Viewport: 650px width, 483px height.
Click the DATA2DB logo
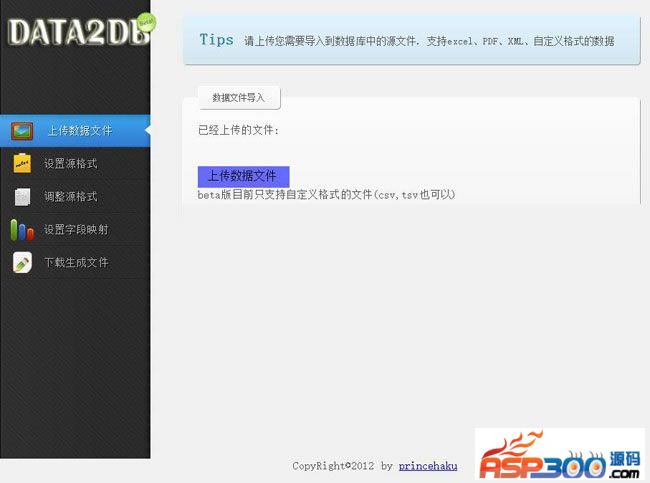(x=78, y=32)
